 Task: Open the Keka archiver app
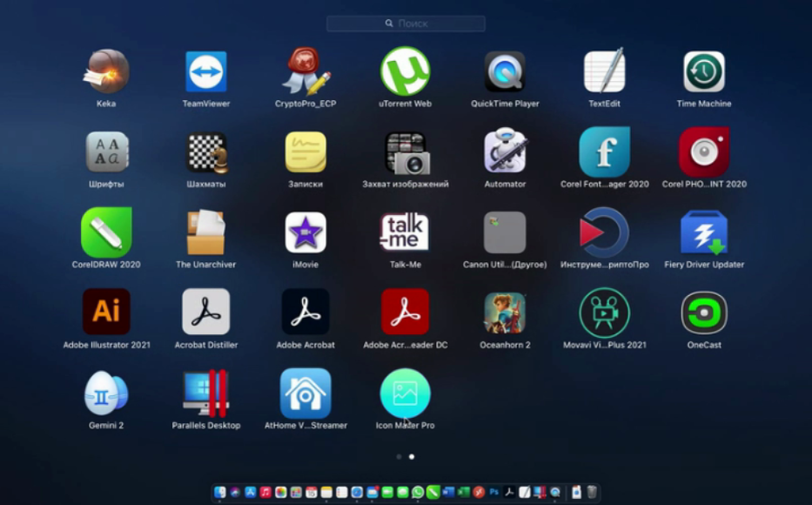coord(106,74)
